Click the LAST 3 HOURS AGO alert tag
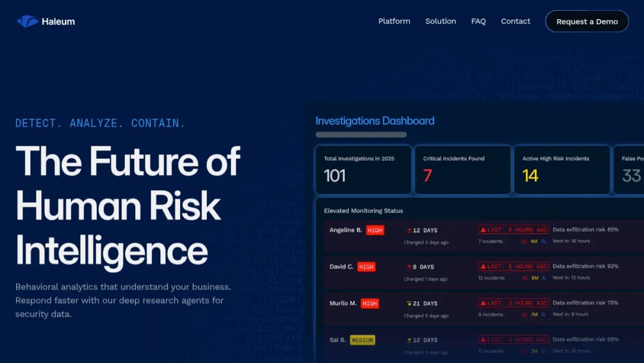This screenshot has width=644, height=363. (513, 303)
